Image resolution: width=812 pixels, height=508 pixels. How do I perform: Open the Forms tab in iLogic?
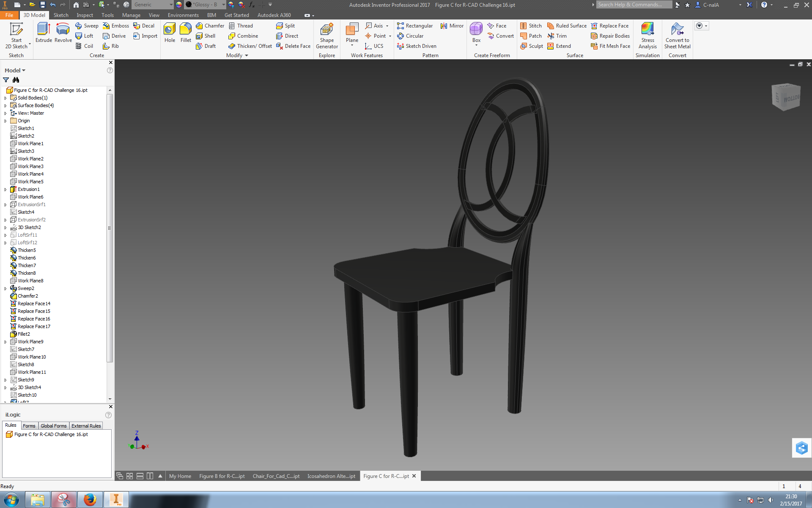coord(29,426)
